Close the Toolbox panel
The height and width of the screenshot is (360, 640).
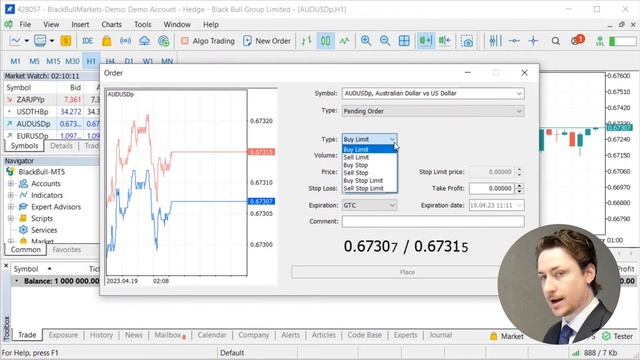point(6,266)
